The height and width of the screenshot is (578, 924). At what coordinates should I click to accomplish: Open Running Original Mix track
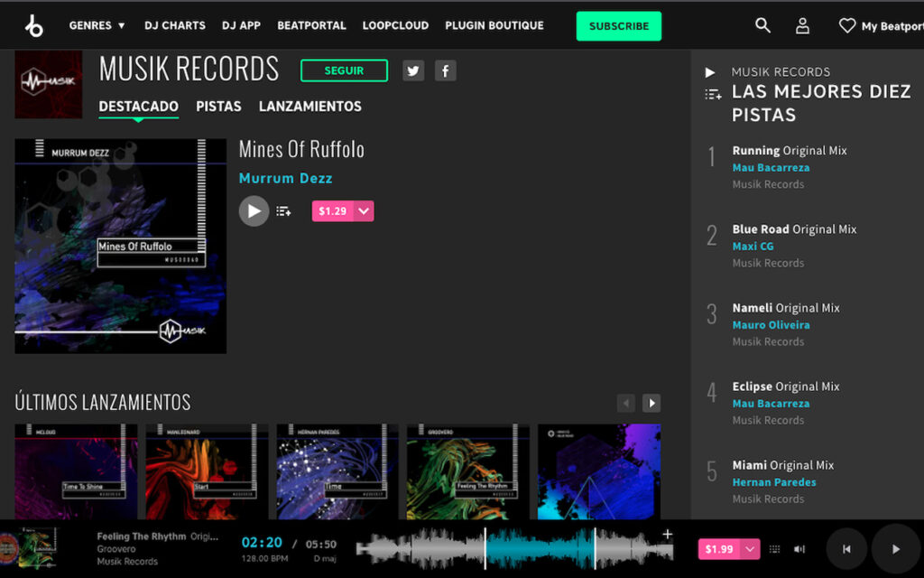790,151
